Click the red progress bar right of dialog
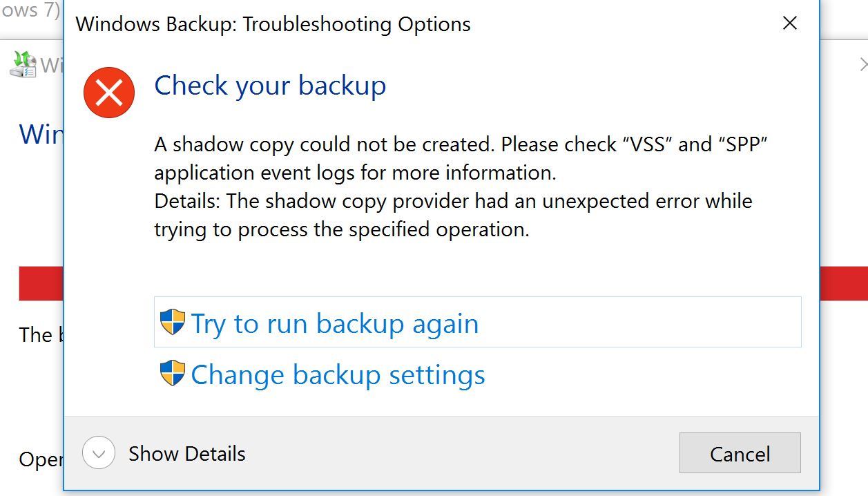The image size is (868, 496). pyautogui.click(x=843, y=283)
